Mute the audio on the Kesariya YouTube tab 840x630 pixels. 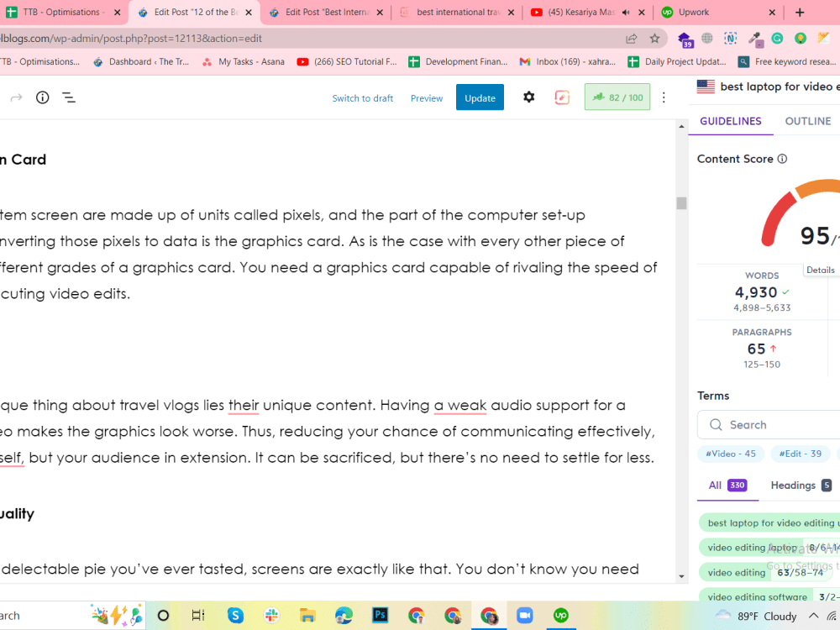click(626, 13)
